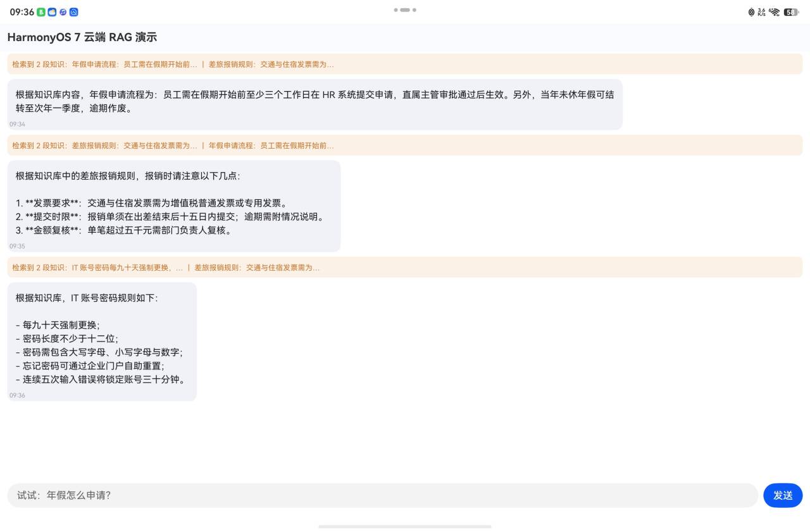Click the answer bubble about 年假申请流程
Image resolution: width=810 pixels, height=532 pixels.
pos(315,104)
